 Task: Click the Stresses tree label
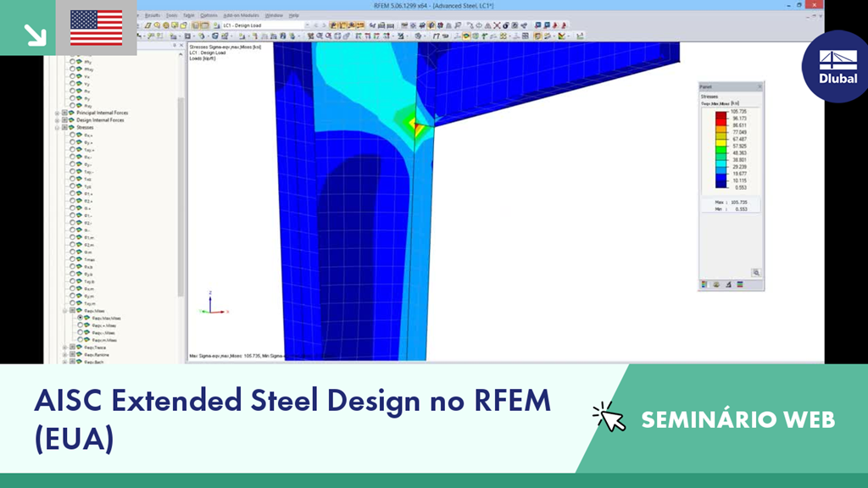tap(85, 127)
